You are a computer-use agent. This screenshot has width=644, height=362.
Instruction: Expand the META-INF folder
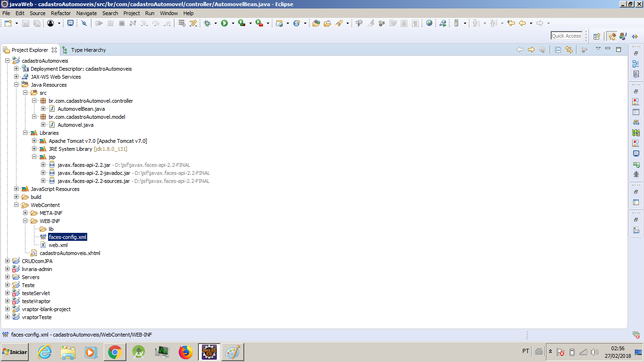point(25,213)
